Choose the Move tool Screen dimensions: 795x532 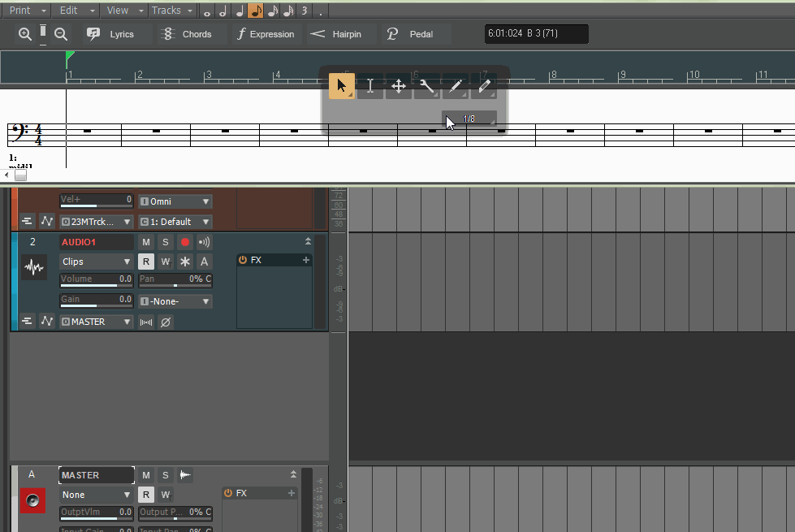coord(399,86)
